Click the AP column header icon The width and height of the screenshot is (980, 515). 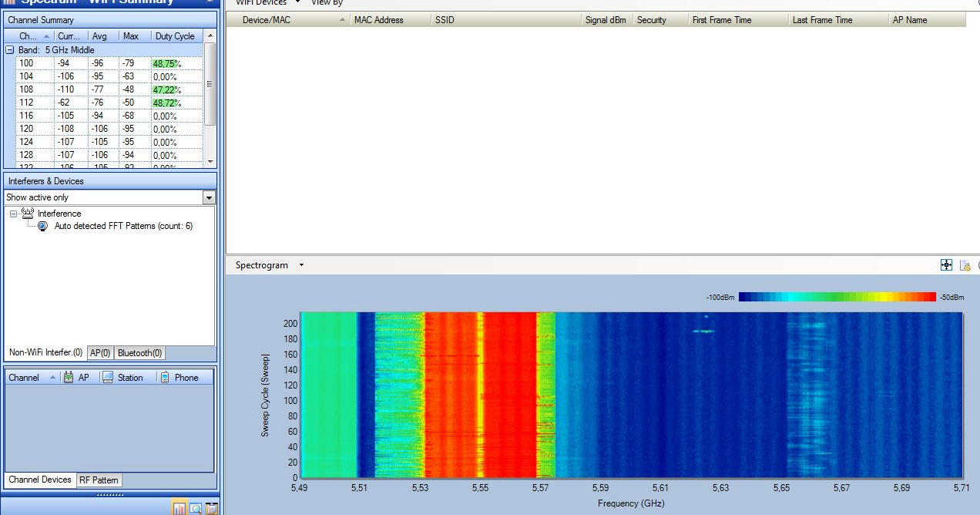coord(69,377)
